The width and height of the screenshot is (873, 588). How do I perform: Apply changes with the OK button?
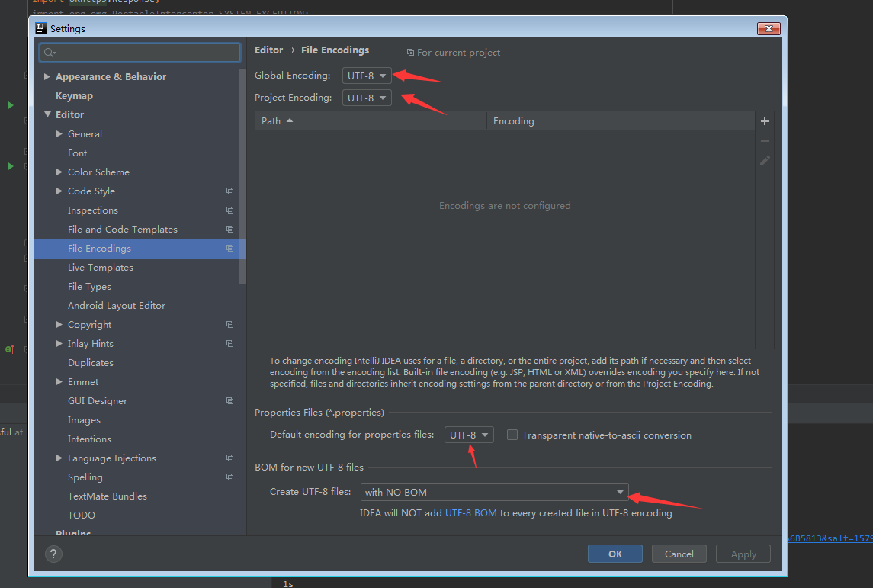pyautogui.click(x=615, y=554)
